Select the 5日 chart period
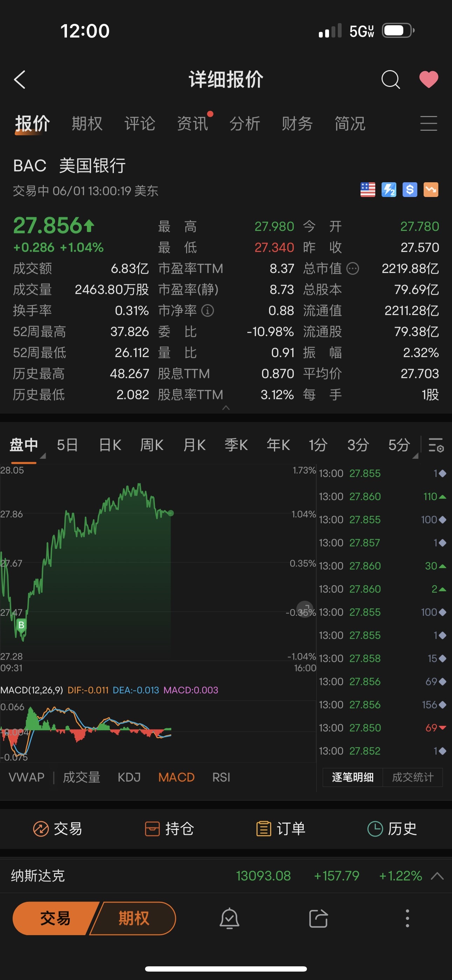 pos(67,445)
